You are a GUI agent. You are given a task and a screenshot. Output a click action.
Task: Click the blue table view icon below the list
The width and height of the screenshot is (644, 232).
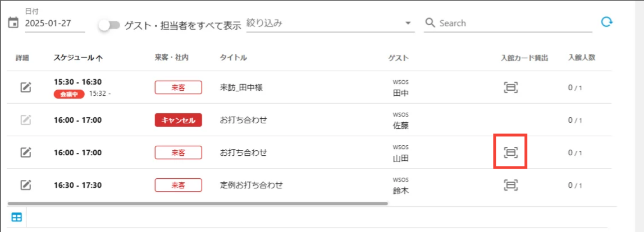(x=16, y=217)
